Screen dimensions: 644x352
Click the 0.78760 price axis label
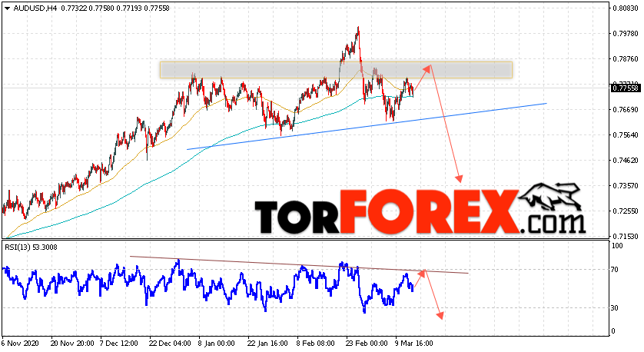coord(626,59)
